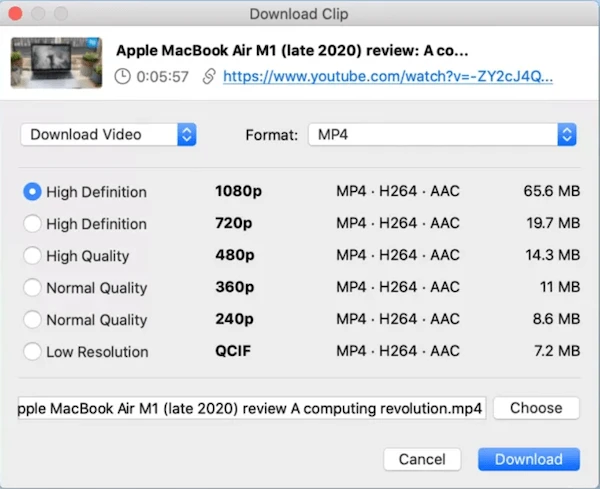Open the YouTube video link

(x=388, y=77)
